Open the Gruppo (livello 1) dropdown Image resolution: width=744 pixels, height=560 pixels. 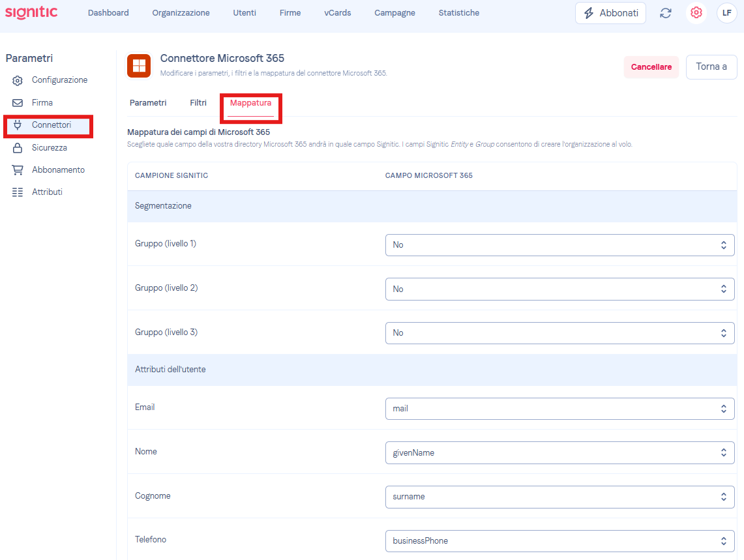(x=560, y=245)
